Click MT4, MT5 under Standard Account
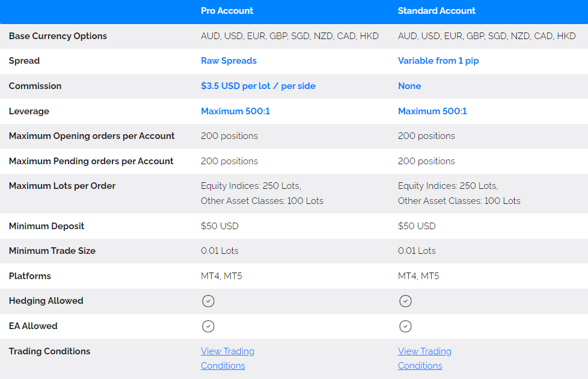This screenshot has height=379, width=588. [418, 276]
